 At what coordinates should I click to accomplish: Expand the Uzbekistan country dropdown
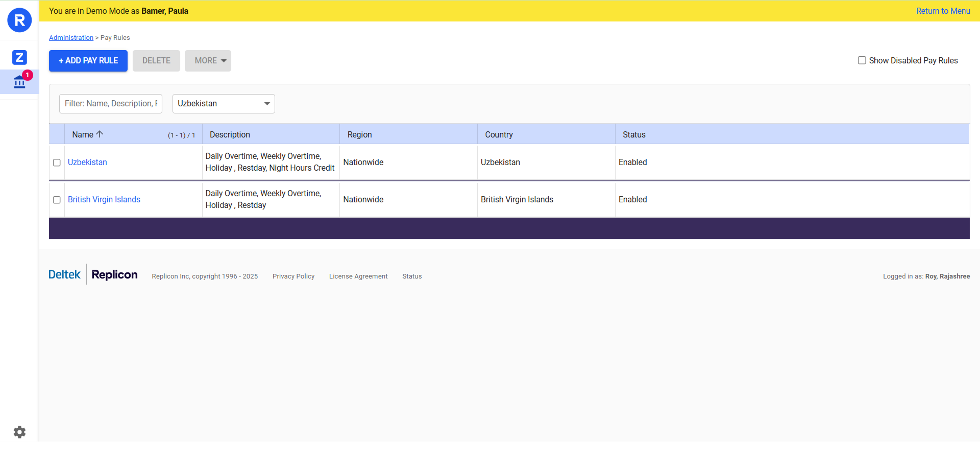(224, 104)
